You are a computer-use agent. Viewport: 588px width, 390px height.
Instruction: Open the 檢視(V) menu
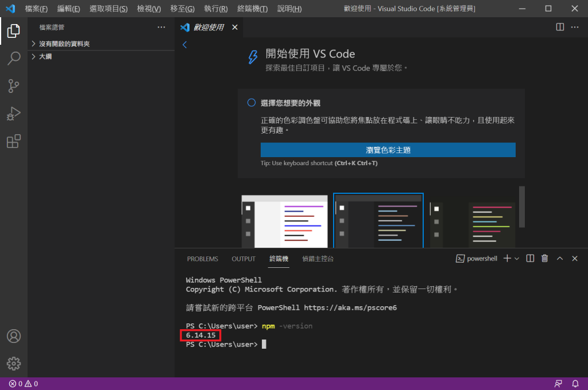tap(149, 9)
